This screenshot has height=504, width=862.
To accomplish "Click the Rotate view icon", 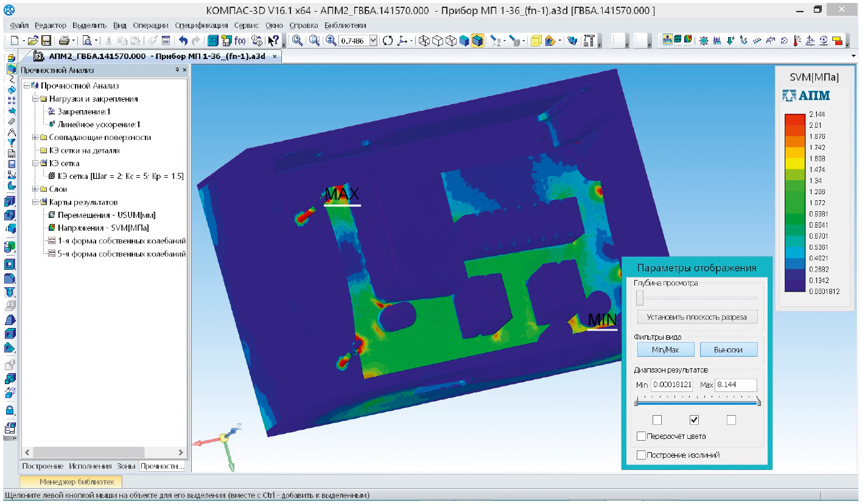I will [x=387, y=41].
